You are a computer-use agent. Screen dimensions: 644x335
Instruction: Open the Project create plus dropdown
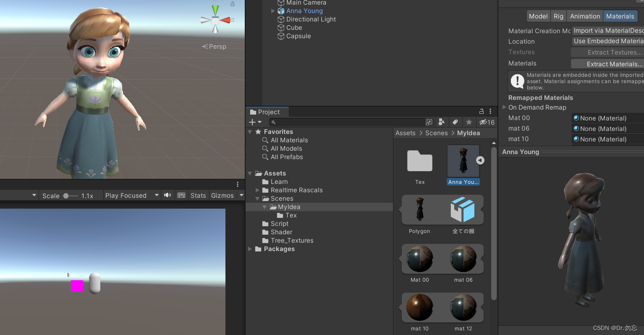(x=255, y=122)
